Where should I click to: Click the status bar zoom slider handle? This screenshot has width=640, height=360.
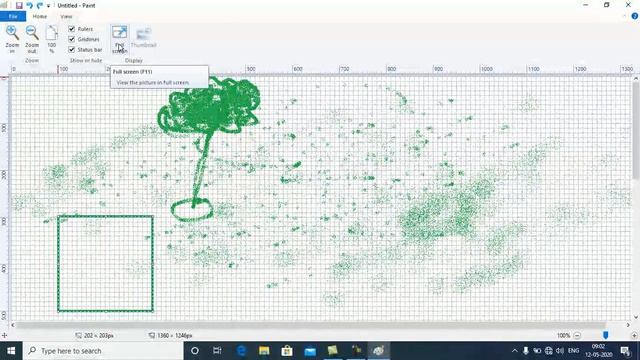tap(606, 335)
